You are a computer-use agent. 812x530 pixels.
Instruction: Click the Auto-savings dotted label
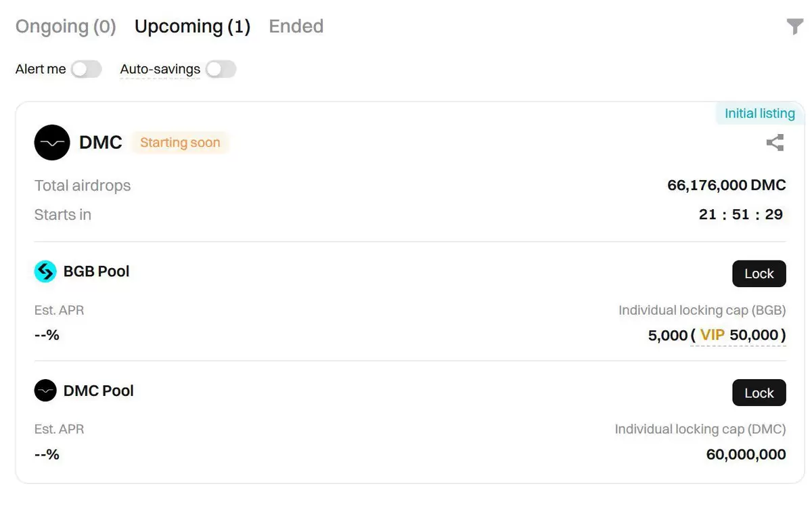click(x=160, y=69)
